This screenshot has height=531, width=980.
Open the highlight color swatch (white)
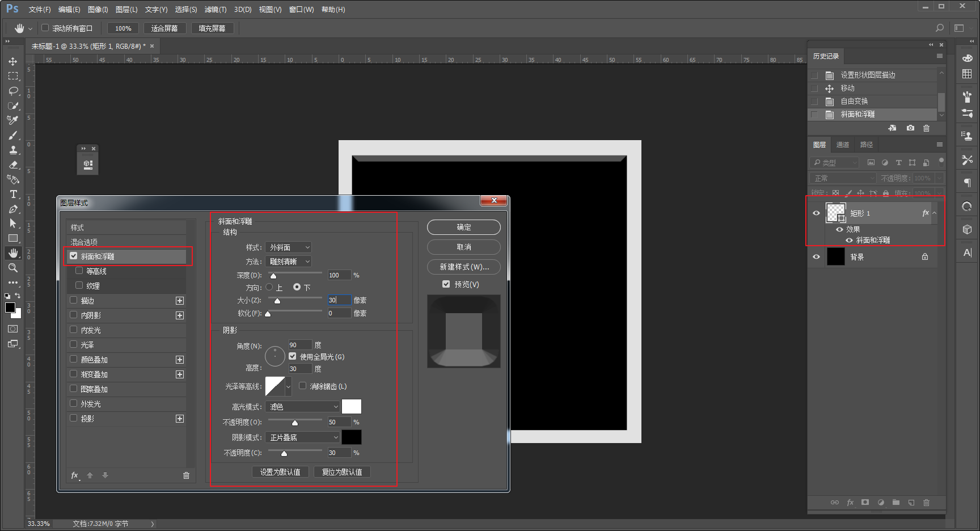(x=352, y=407)
